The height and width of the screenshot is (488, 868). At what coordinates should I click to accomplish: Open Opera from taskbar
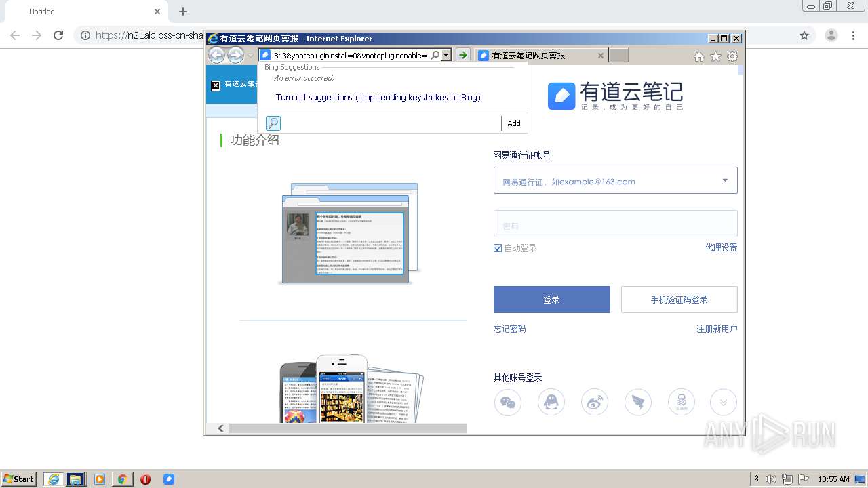pos(145,479)
